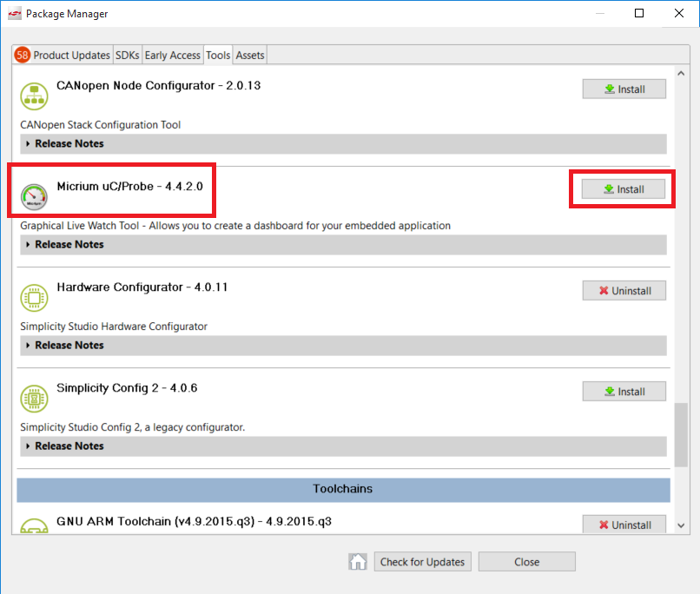This screenshot has width=700, height=594.
Task: Select the Assets tab
Action: pyautogui.click(x=249, y=55)
